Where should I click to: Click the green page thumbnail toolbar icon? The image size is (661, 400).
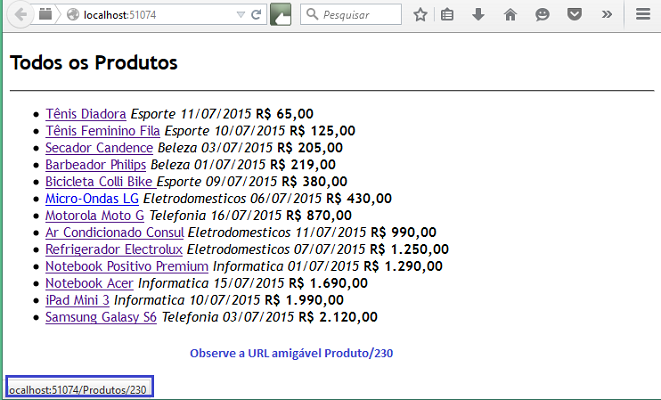280,15
